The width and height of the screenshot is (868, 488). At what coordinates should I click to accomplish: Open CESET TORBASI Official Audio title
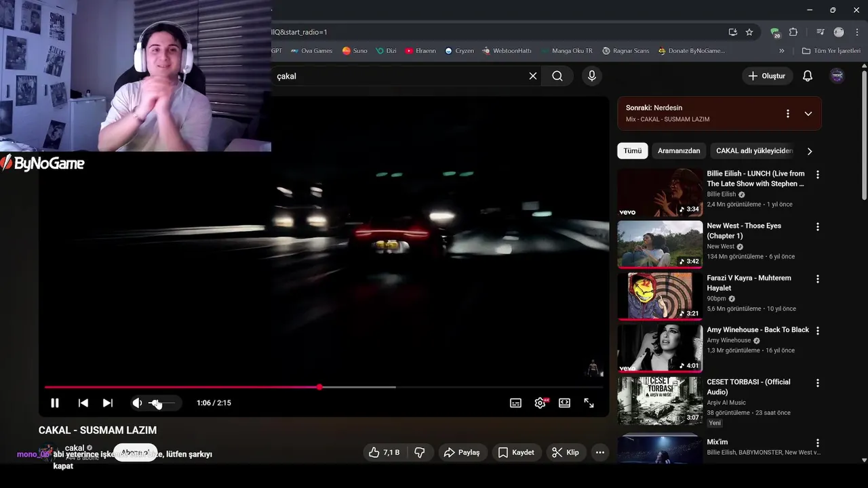pyautogui.click(x=749, y=387)
